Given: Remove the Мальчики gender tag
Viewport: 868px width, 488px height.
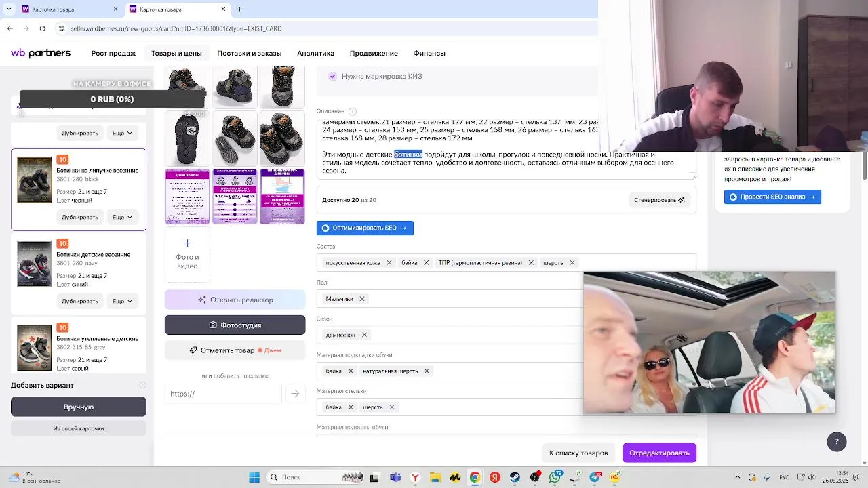Looking at the screenshot, I should tap(361, 299).
